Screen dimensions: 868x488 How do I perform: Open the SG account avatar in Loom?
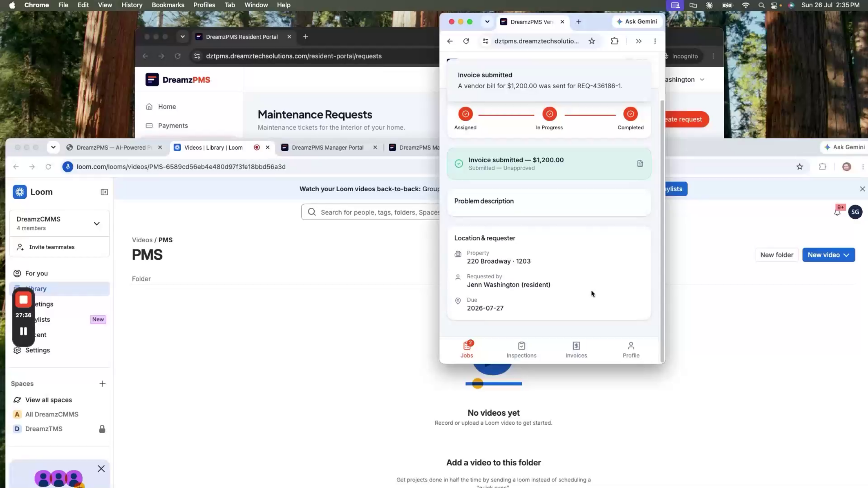click(x=855, y=212)
